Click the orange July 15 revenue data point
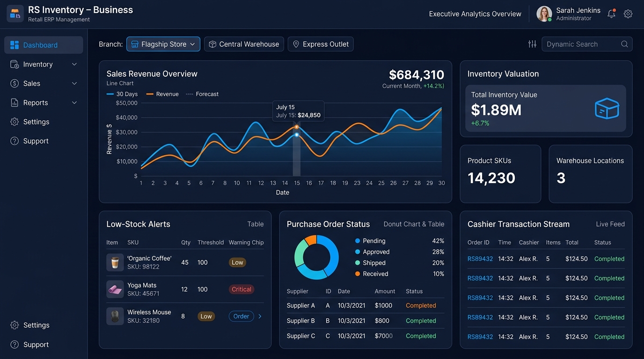Image resolution: width=644 pixels, height=359 pixels. pyautogui.click(x=297, y=127)
